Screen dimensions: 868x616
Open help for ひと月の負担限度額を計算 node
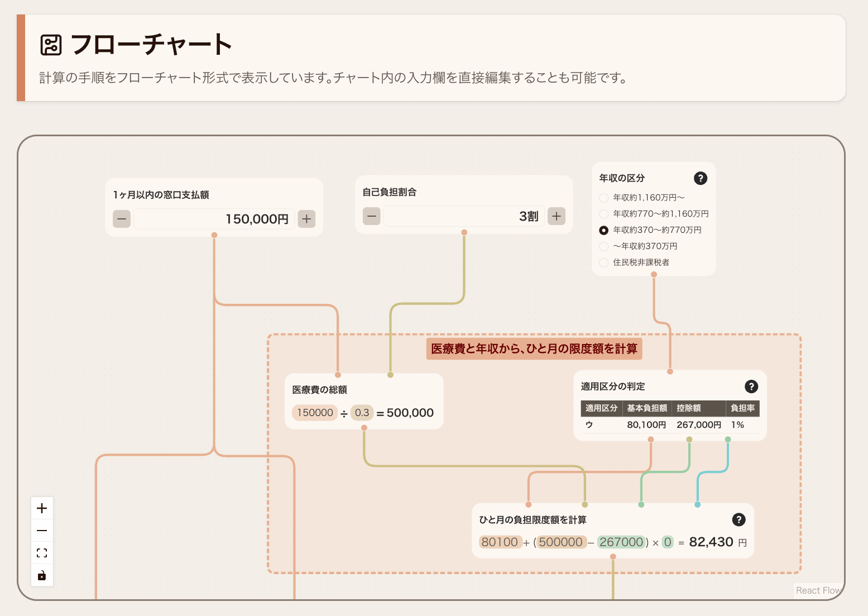pos(738,519)
